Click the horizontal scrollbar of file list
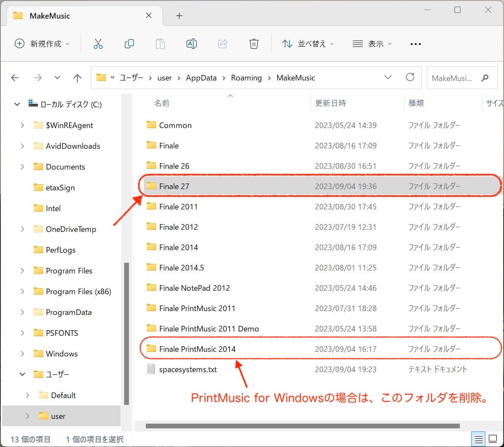 [302, 426]
